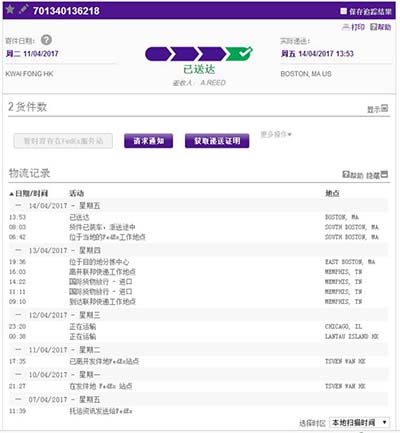Click the help icon in travel history section
The width and height of the screenshot is (400, 433).
(x=346, y=174)
